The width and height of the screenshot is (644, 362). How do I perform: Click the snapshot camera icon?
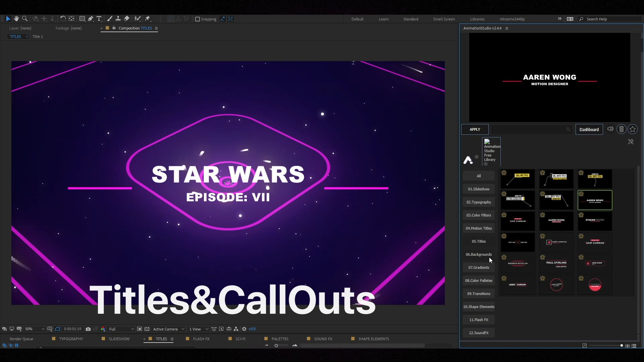(88, 329)
